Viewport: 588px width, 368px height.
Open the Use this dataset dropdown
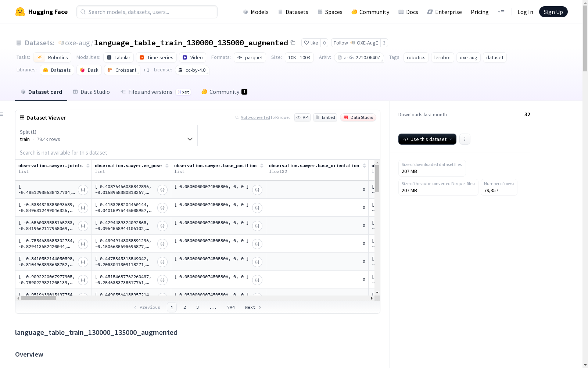tap(427, 139)
